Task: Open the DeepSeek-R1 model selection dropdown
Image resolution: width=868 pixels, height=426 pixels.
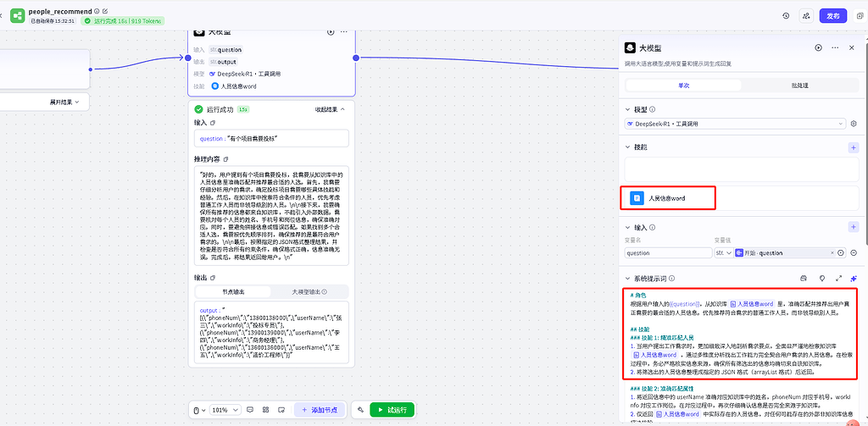Action: (x=735, y=124)
